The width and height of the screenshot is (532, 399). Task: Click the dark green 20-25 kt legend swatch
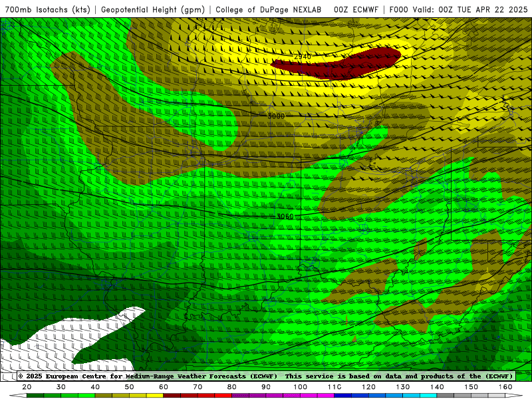click(x=35, y=396)
